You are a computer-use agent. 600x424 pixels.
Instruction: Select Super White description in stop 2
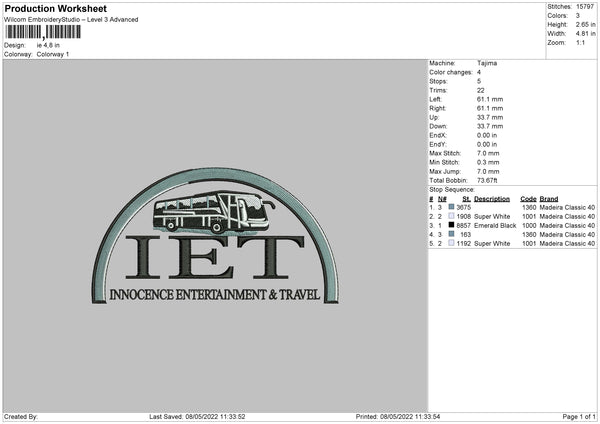pyautogui.click(x=492, y=216)
